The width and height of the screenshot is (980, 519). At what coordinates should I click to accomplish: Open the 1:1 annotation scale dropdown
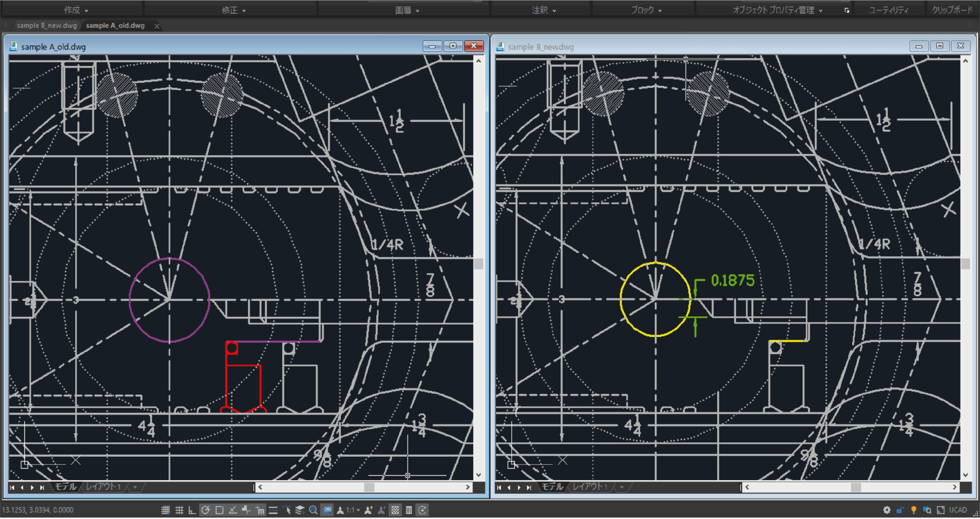pyautogui.click(x=352, y=510)
